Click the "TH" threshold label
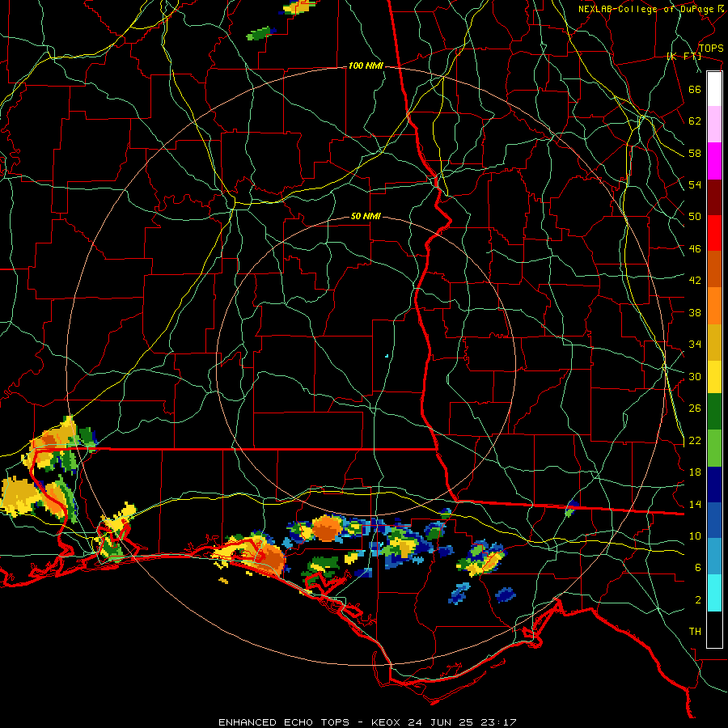728x728 pixels. [695, 632]
